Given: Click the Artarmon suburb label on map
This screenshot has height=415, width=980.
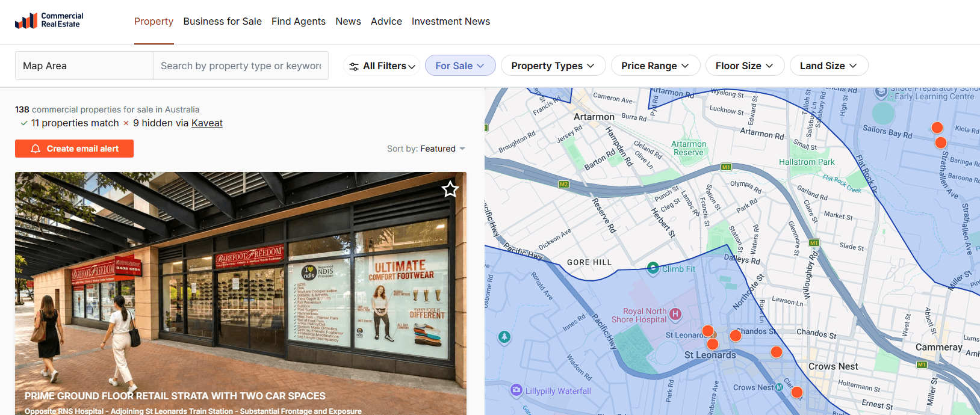Looking at the screenshot, I should tap(594, 117).
